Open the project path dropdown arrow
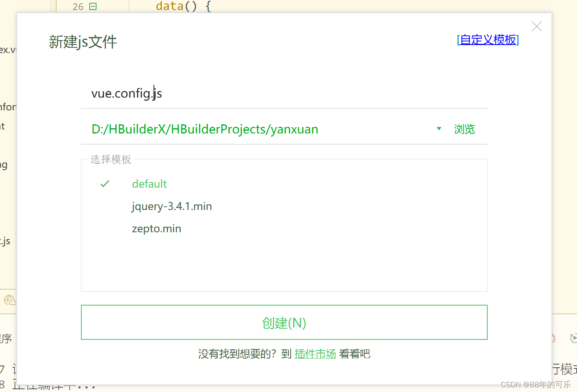The image size is (577, 392). 439,129
